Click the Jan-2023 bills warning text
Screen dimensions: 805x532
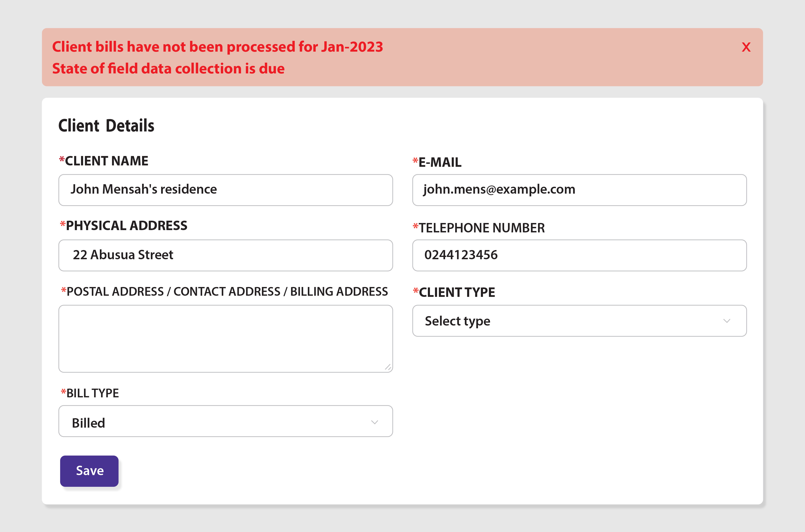[217, 47]
